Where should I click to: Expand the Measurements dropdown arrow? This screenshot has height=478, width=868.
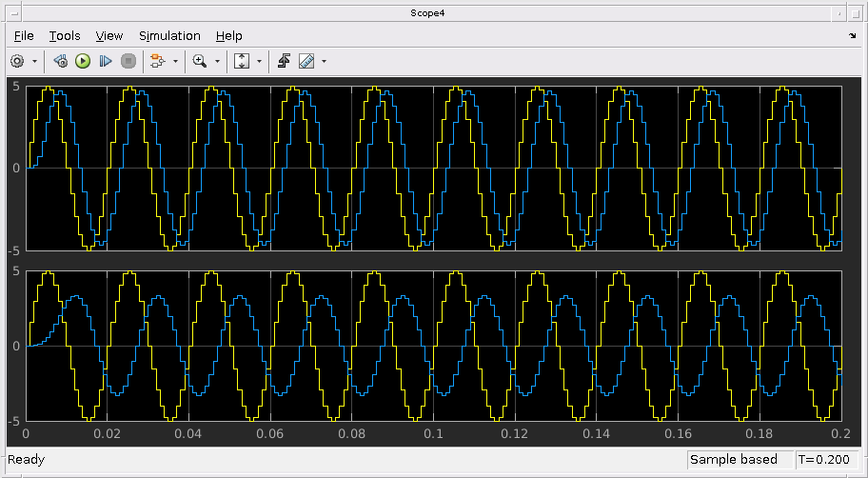tap(325, 61)
